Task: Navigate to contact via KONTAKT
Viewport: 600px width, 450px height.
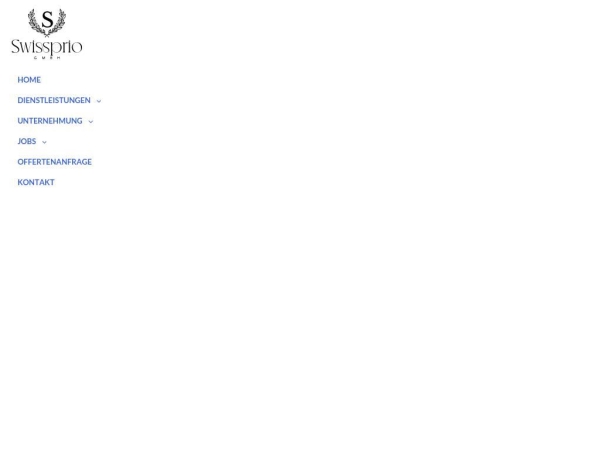Action: [36, 182]
